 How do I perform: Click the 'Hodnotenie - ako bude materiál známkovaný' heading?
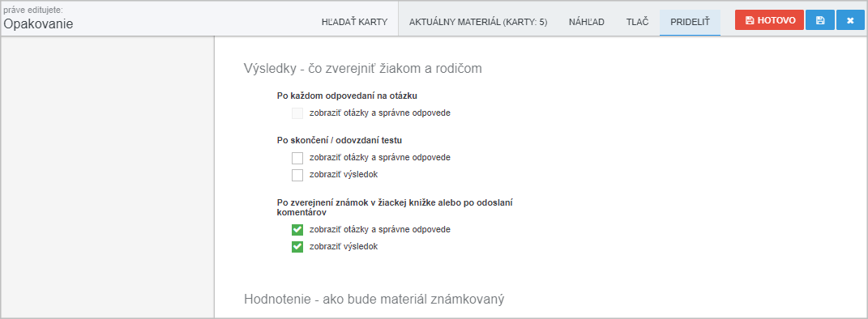(374, 299)
